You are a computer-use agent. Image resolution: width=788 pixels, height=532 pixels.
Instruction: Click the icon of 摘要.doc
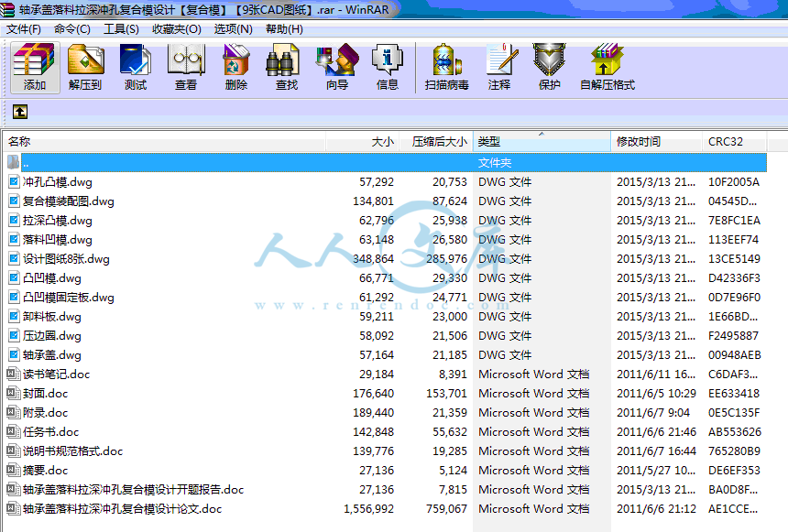(13, 471)
